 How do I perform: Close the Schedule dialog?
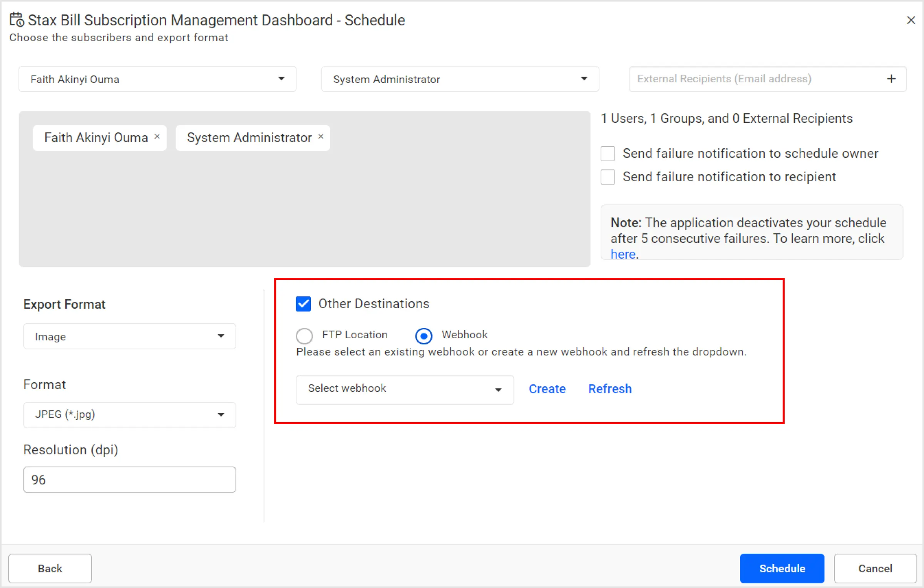911,20
